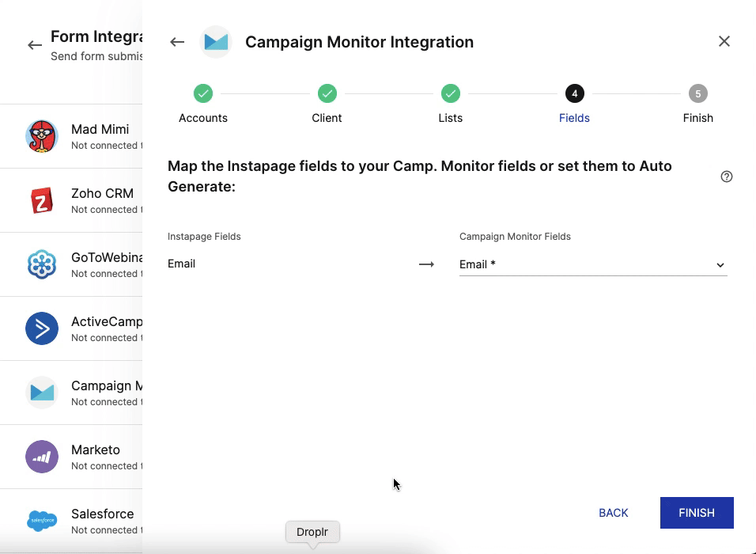Viewport: 756px width, 554px height.
Task: Click the back arrow beside Campaign Monitor Integration
Action: pyautogui.click(x=177, y=42)
